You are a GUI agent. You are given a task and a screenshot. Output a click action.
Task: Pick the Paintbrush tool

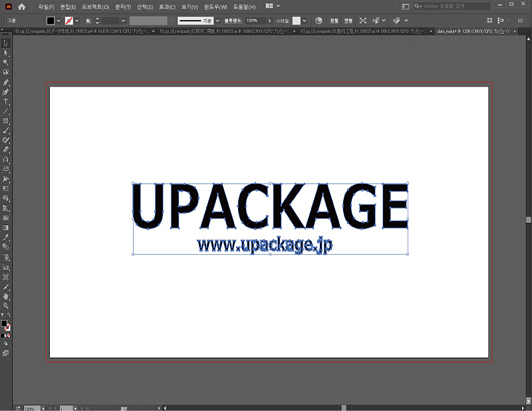(x=5, y=130)
